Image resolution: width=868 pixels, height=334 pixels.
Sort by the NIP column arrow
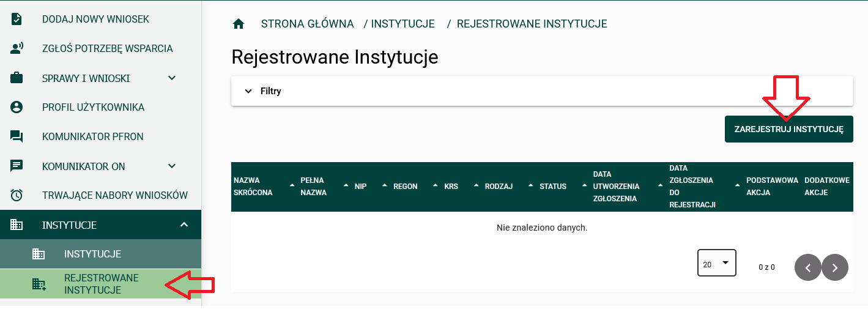point(384,185)
